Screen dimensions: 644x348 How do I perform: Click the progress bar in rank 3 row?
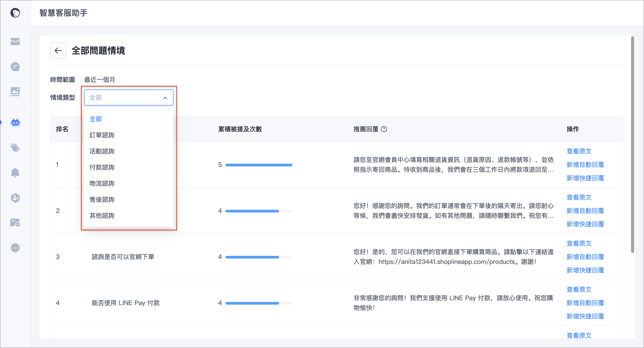tap(259, 257)
